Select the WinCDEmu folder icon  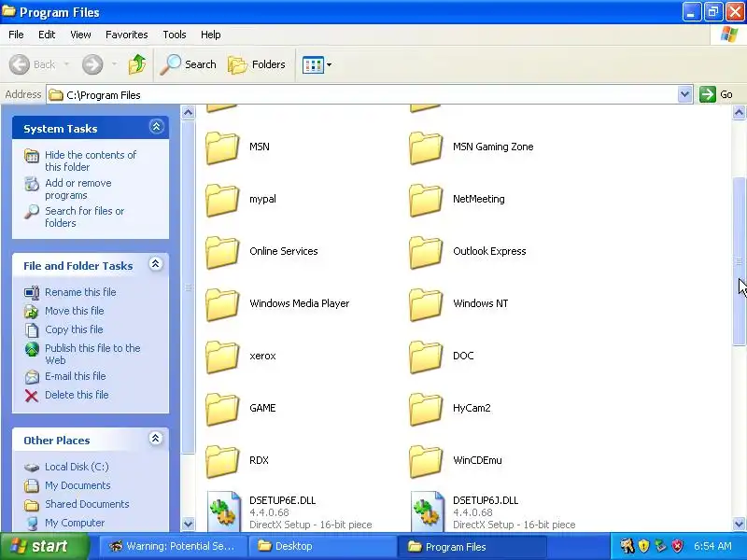(426, 462)
